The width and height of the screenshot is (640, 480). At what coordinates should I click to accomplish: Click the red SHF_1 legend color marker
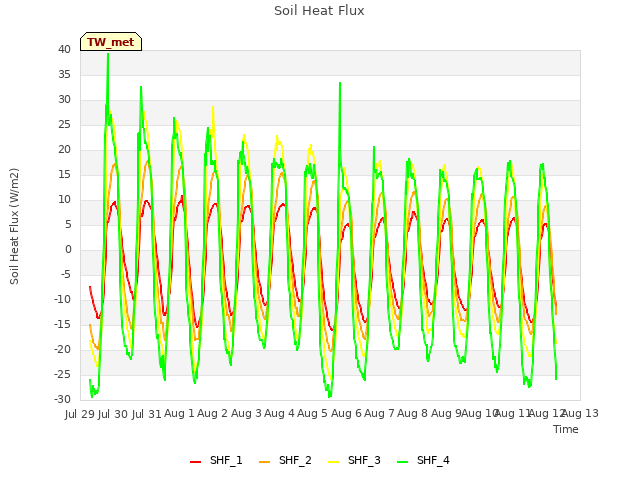click(196, 462)
